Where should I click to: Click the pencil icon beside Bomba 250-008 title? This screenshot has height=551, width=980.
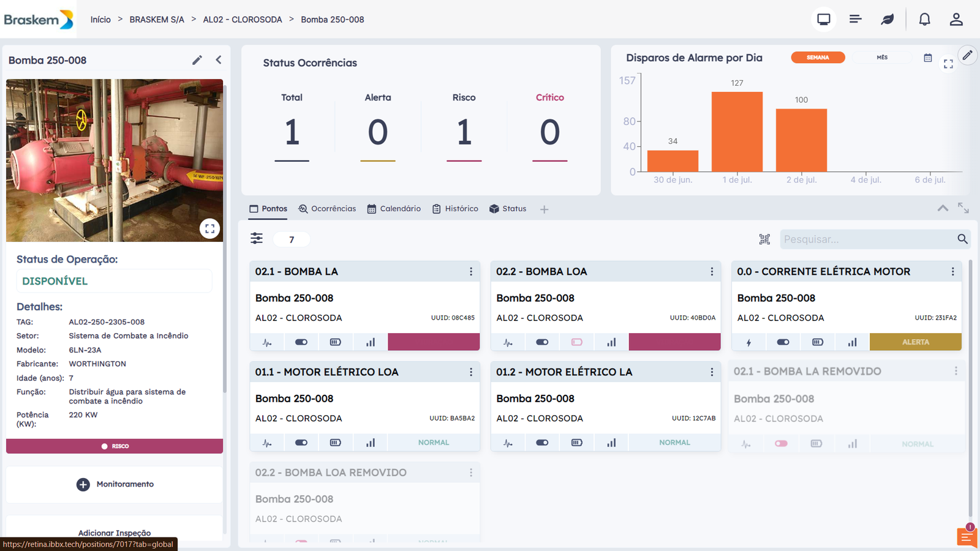tap(197, 60)
